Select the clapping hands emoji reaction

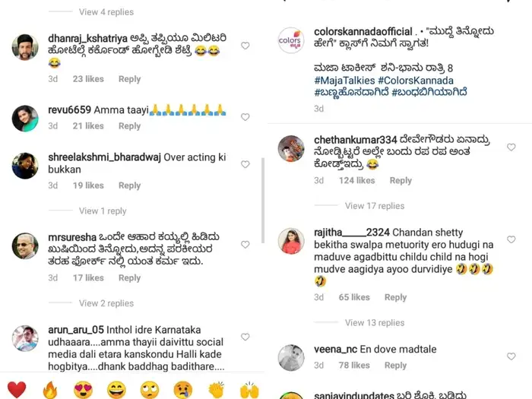pos(216,389)
